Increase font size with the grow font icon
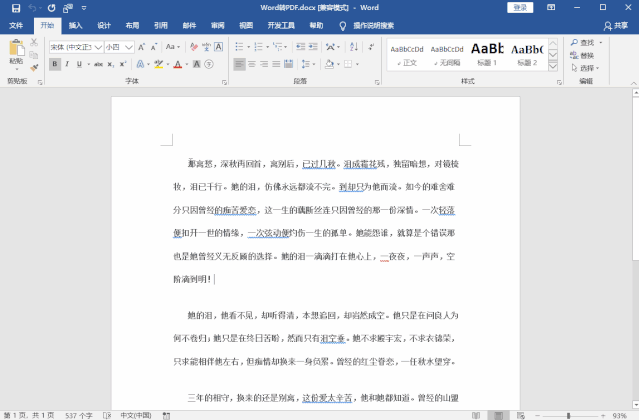 tap(141, 47)
